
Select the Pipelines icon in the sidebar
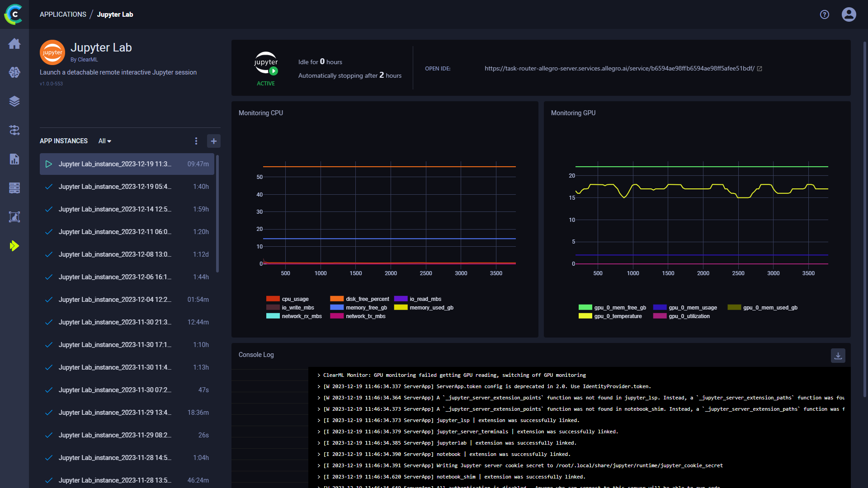(x=14, y=130)
